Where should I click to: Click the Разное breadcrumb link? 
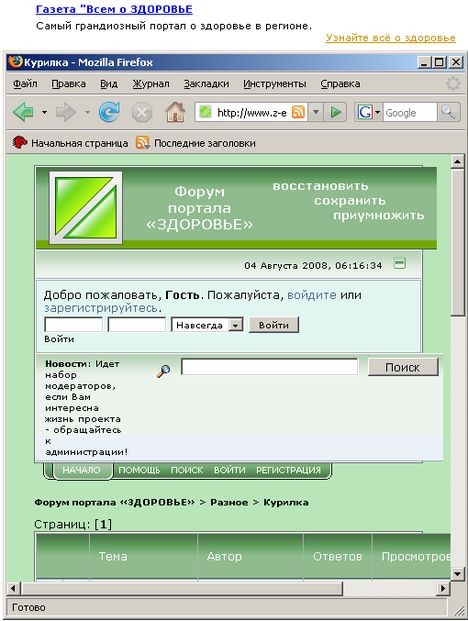pyautogui.click(x=229, y=502)
